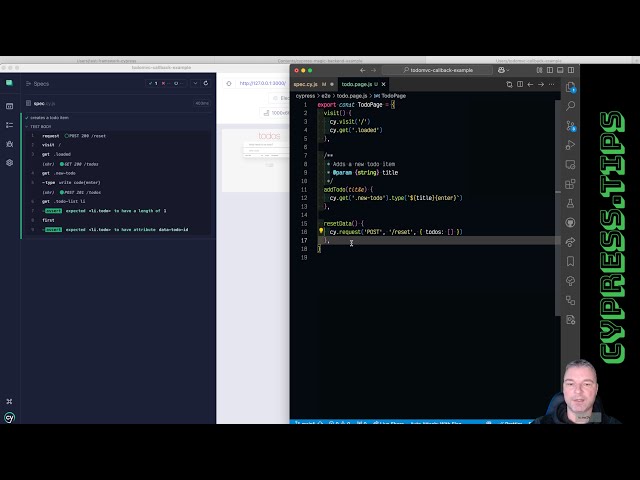The height and width of the screenshot is (480, 640).
Task: Open the Debug bug icon in Cypress sidebar
Action: 9,144
